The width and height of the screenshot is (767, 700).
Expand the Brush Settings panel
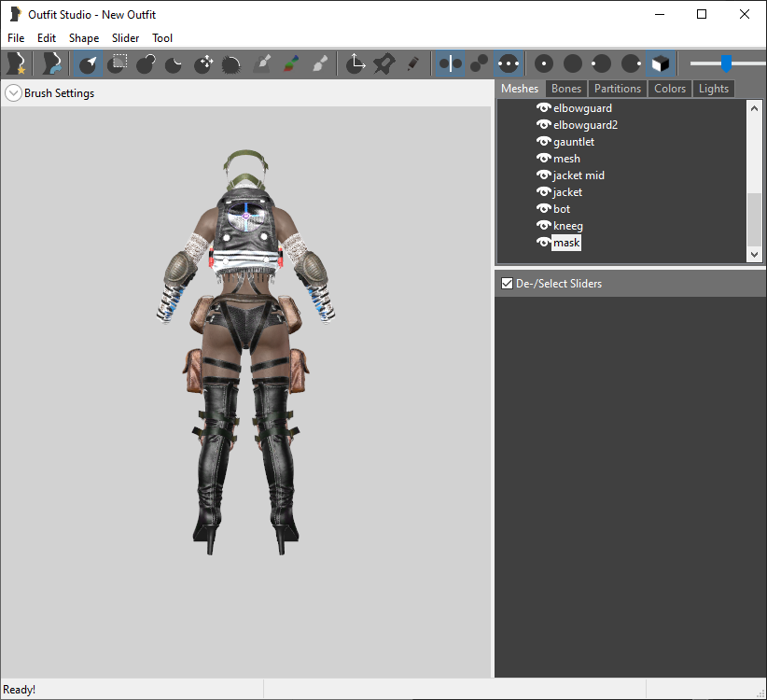tap(13, 93)
